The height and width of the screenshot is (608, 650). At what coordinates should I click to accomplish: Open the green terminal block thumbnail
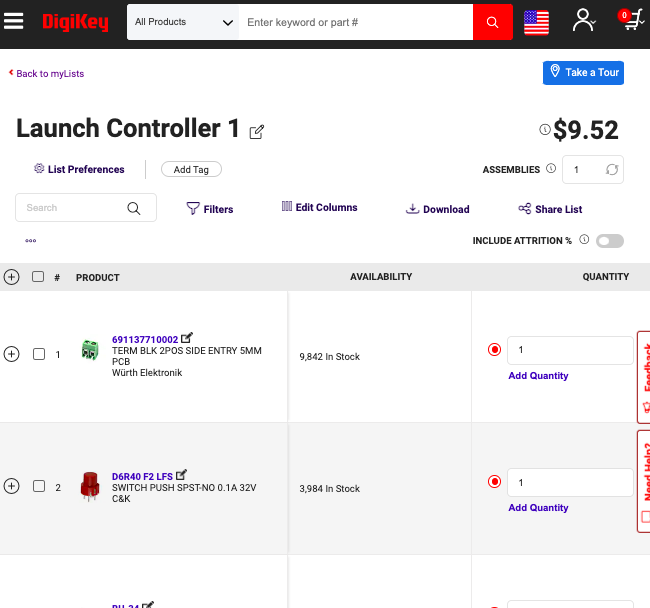(90, 350)
